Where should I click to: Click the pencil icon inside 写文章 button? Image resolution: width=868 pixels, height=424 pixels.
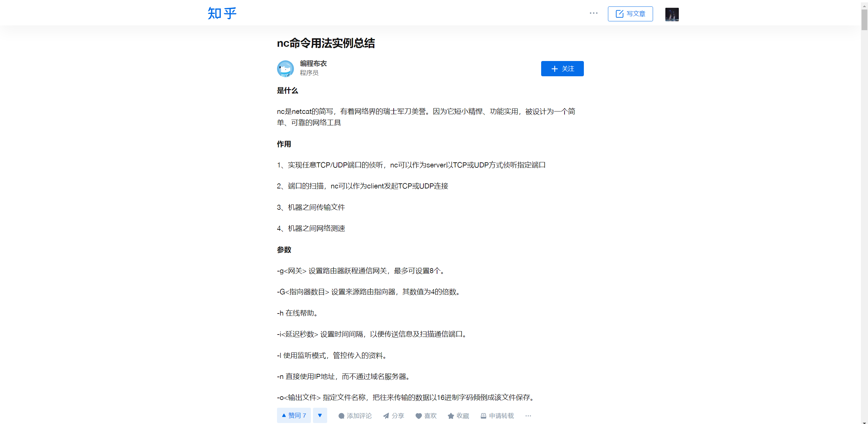point(619,14)
